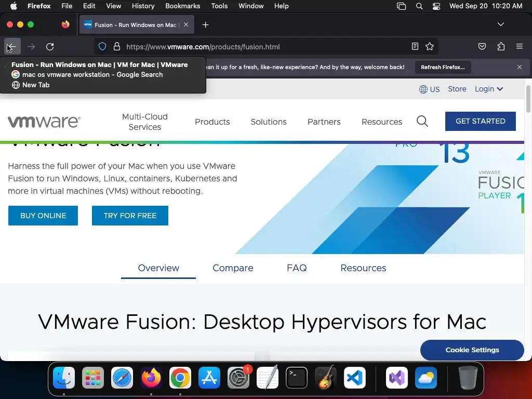Open the Store link
Viewport: 532px width, 399px height.
click(457, 89)
